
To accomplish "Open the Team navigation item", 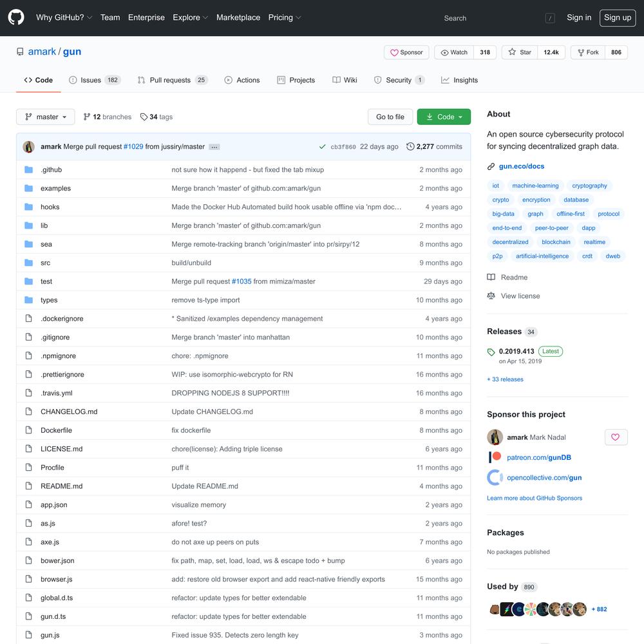I will 110,17.
